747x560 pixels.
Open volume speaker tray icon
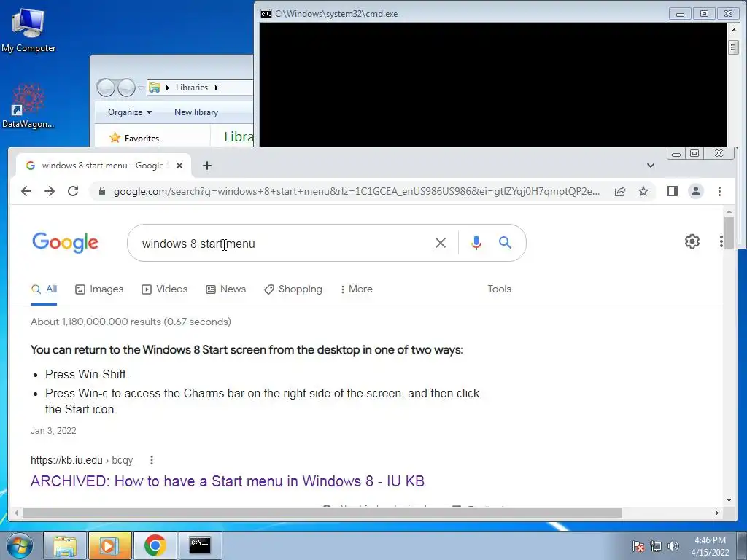673,546
